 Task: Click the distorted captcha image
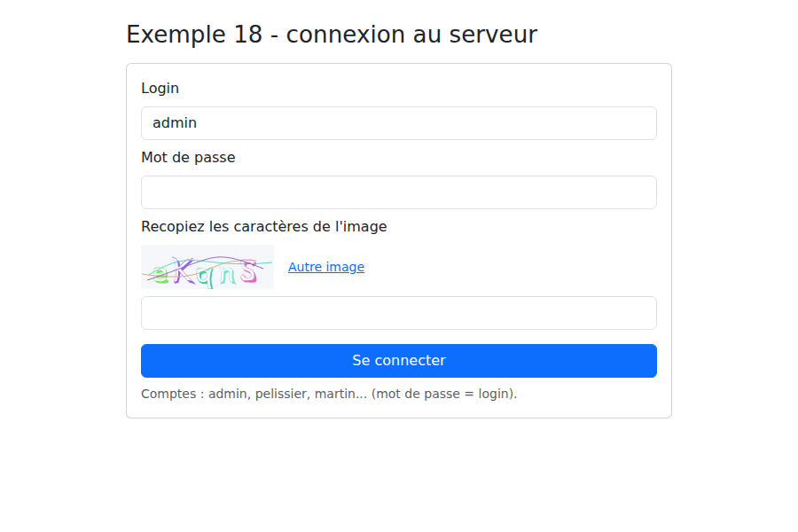[x=207, y=267]
